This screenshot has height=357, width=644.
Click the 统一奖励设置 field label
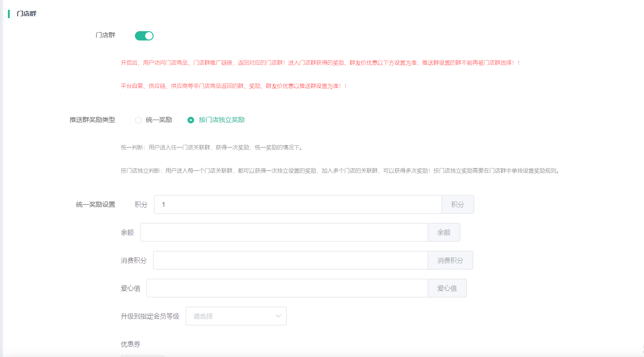pos(95,204)
